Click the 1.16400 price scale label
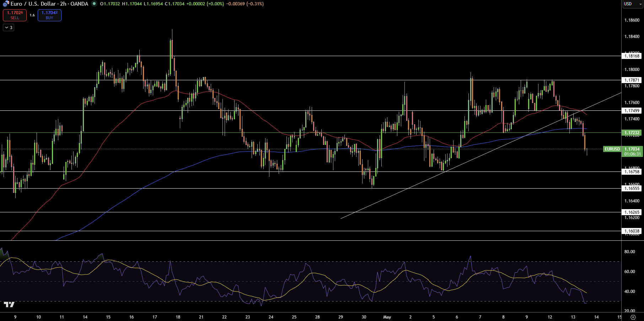The image size is (644, 321). (x=632, y=201)
